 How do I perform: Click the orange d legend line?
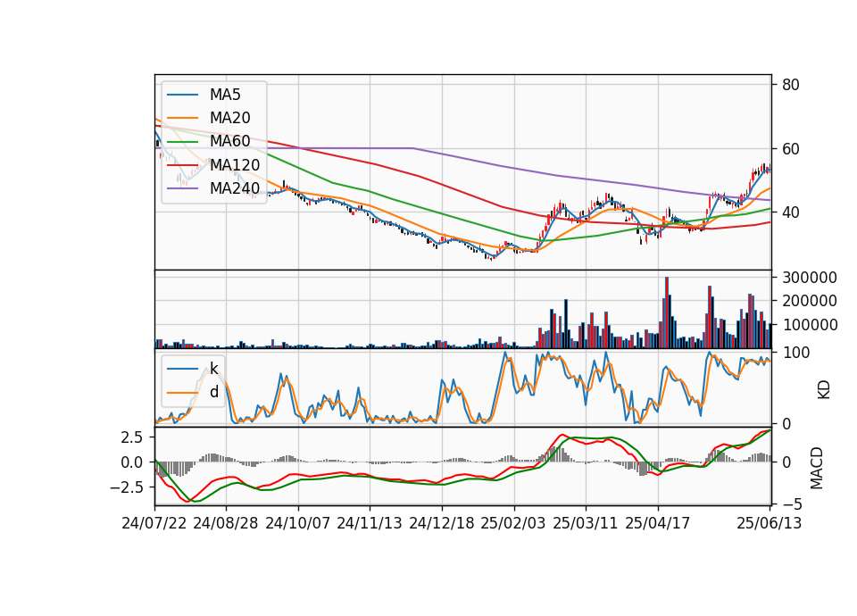pos(182,393)
